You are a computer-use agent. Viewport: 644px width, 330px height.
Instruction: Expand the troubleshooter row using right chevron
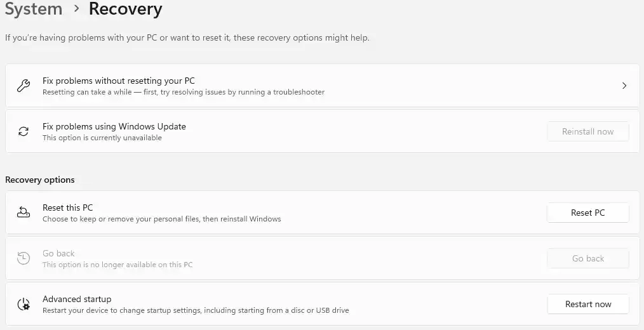pos(624,86)
